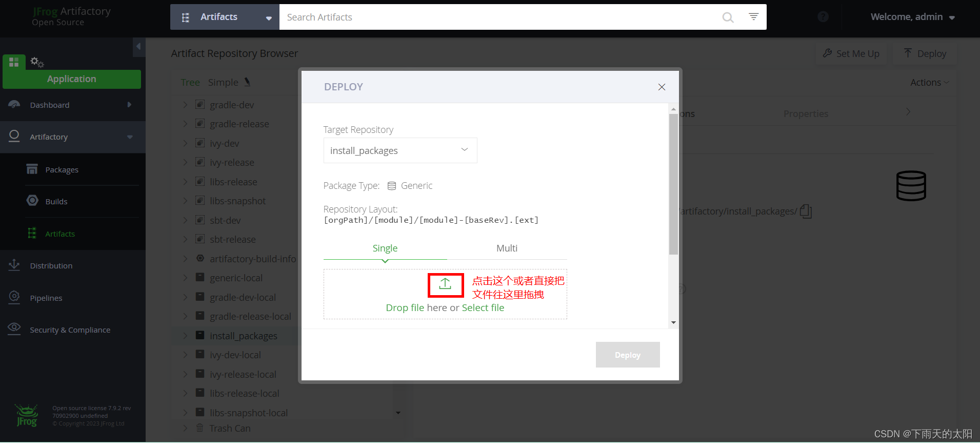The image size is (980, 444).
Task: Click the Dashboard gauge icon
Action: 14,105
